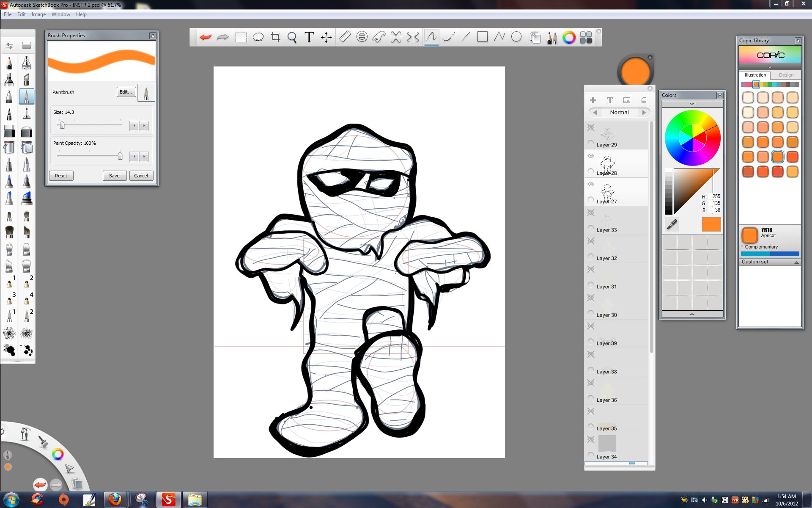Toggle X-axis symmetry tool

pos(396,37)
